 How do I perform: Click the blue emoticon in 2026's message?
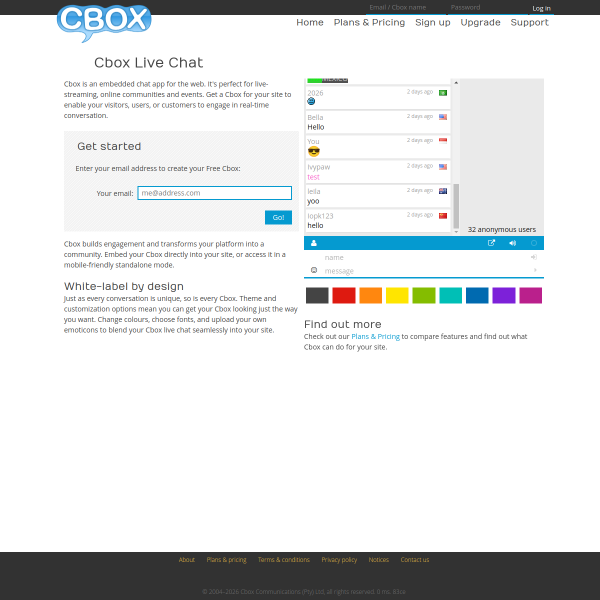pyautogui.click(x=311, y=101)
